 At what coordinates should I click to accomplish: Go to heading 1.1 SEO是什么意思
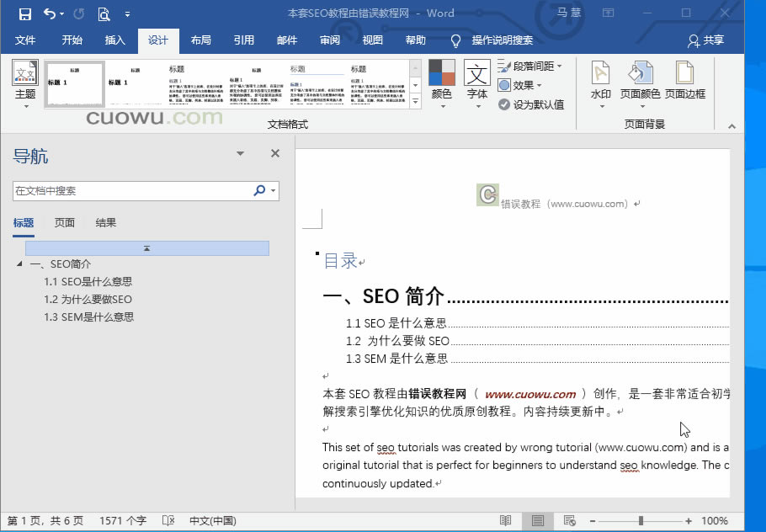pos(88,282)
